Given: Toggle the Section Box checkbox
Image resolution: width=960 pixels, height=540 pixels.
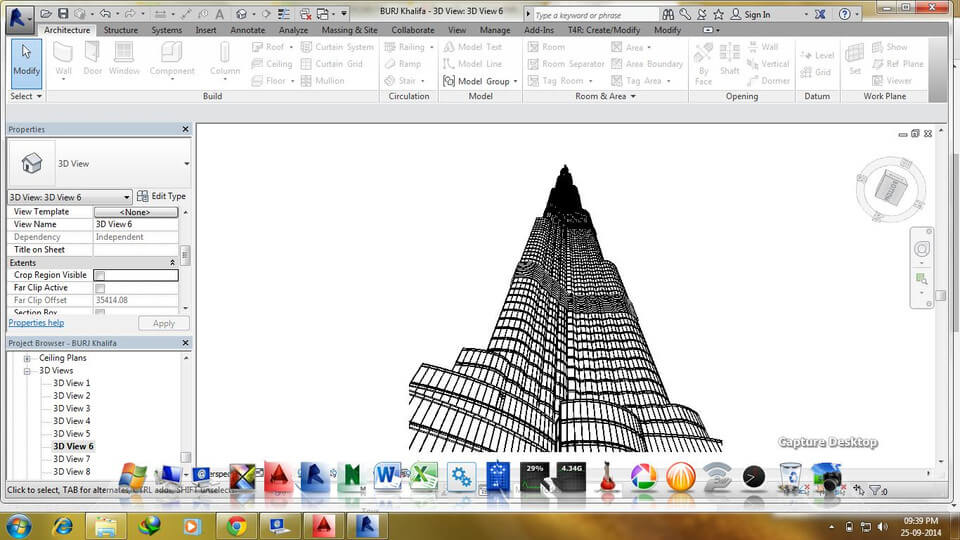Looking at the screenshot, I should (100, 312).
